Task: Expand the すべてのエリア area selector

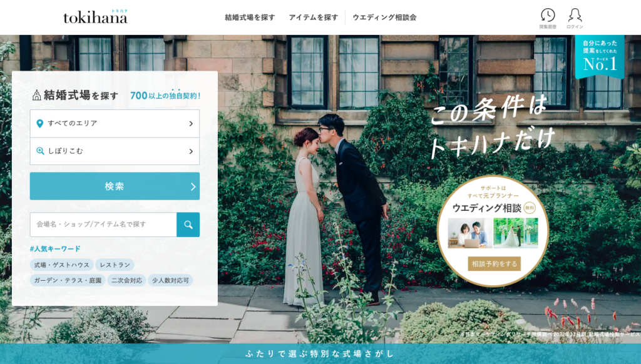Action: tap(115, 124)
